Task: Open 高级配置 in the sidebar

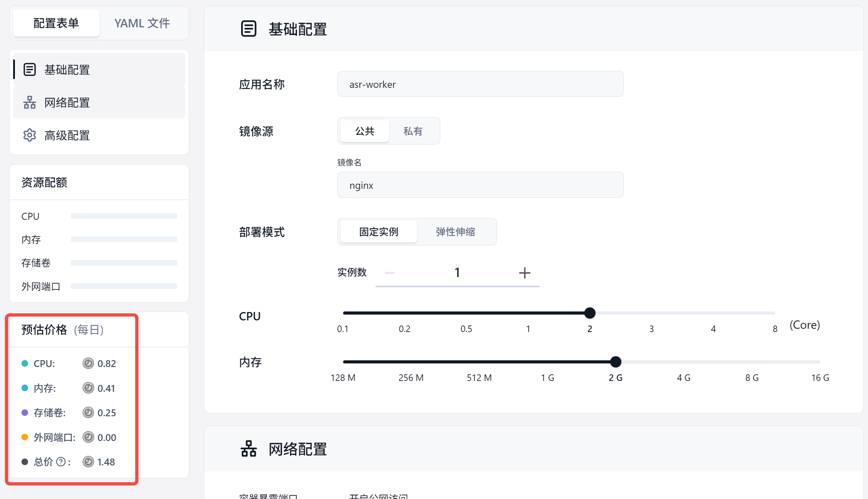Action: [x=67, y=135]
